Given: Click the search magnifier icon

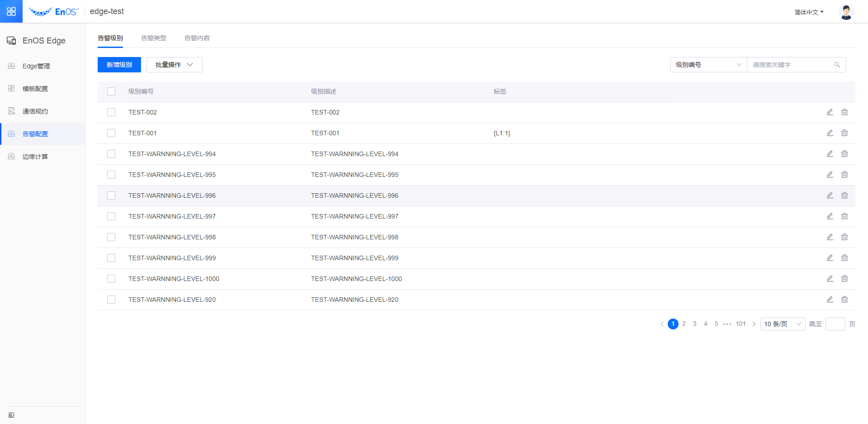Looking at the screenshot, I should point(837,65).
